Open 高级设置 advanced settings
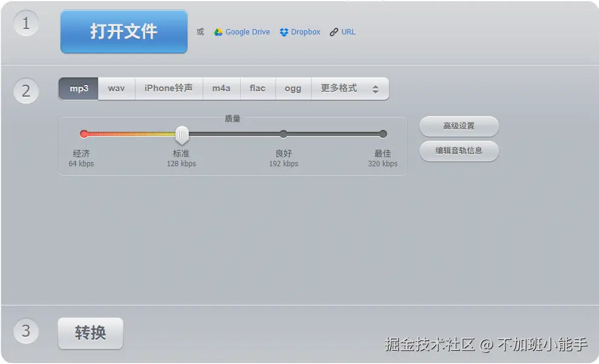 [x=459, y=126]
